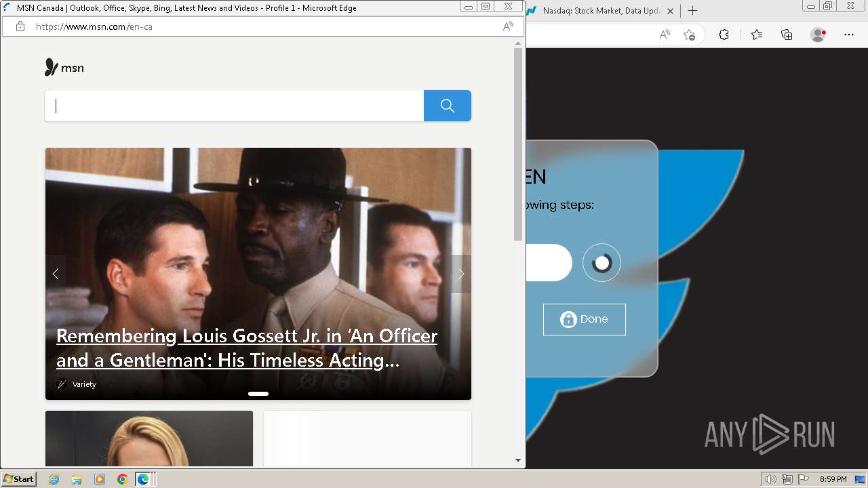Launch Google Chrome from taskbar
This screenshot has height=488, width=868.
(122, 479)
